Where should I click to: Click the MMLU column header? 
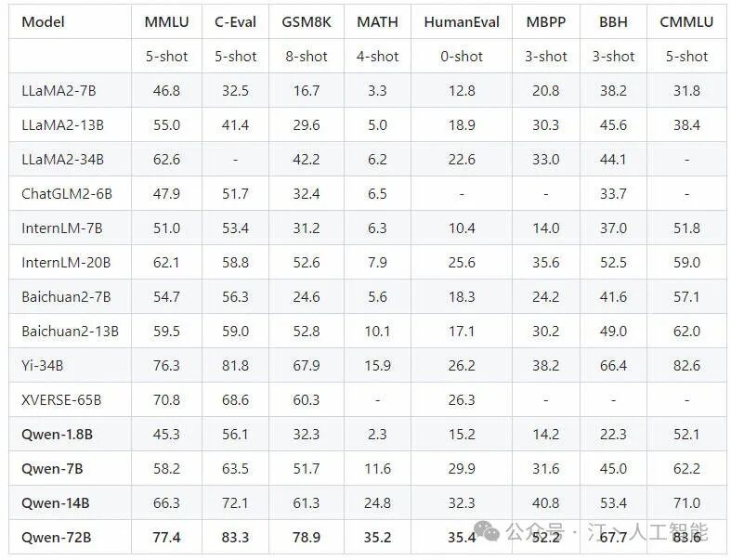166,21
